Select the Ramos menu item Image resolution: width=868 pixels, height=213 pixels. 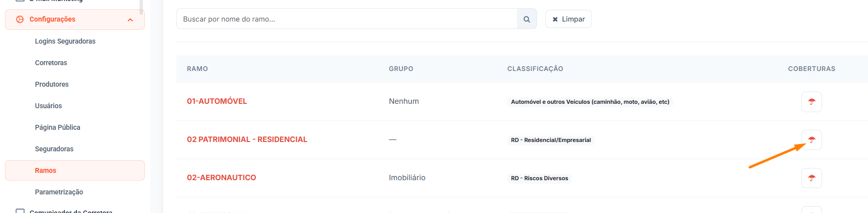pos(46,170)
